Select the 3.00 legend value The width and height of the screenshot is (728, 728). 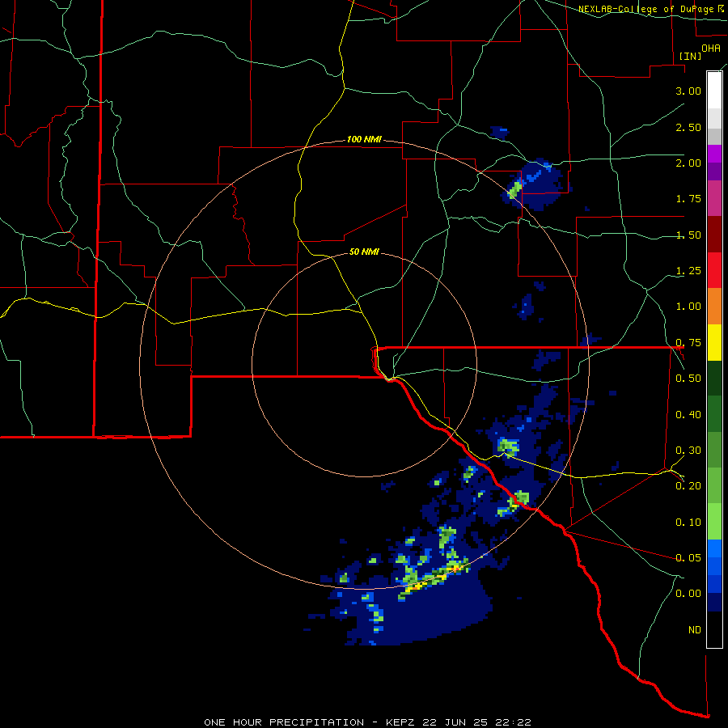click(688, 91)
